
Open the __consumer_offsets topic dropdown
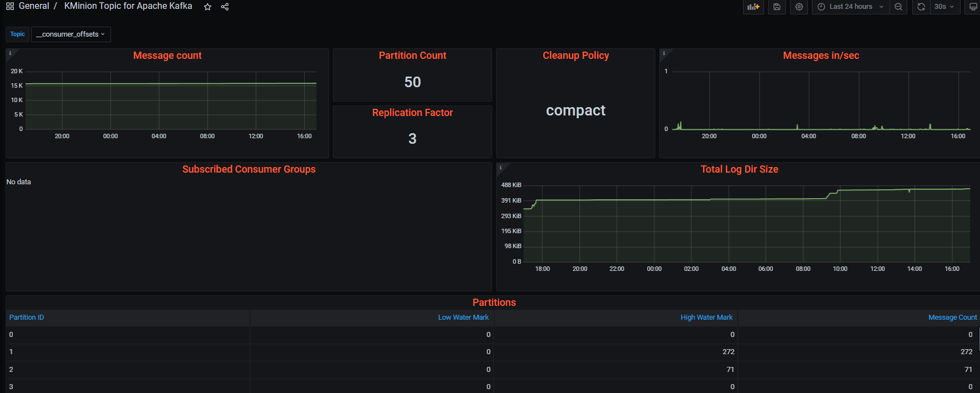tap(71, 34)
